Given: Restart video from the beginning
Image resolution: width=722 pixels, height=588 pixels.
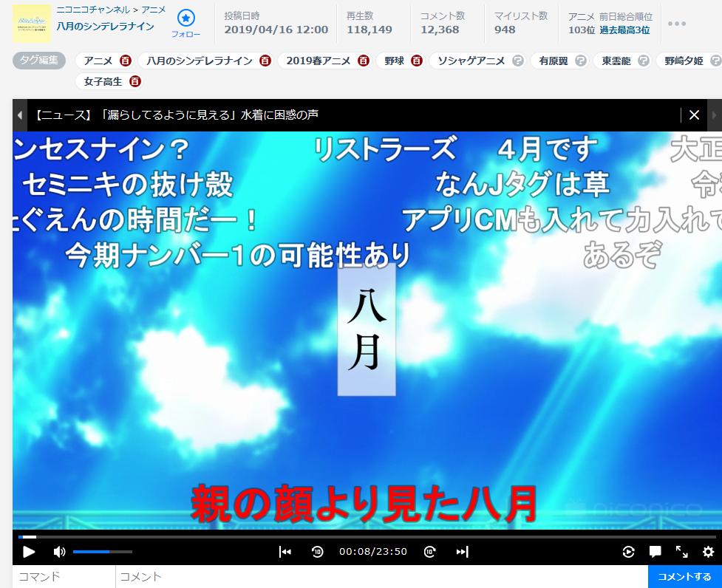Looking at the screenshot, I should pos(285,551).
